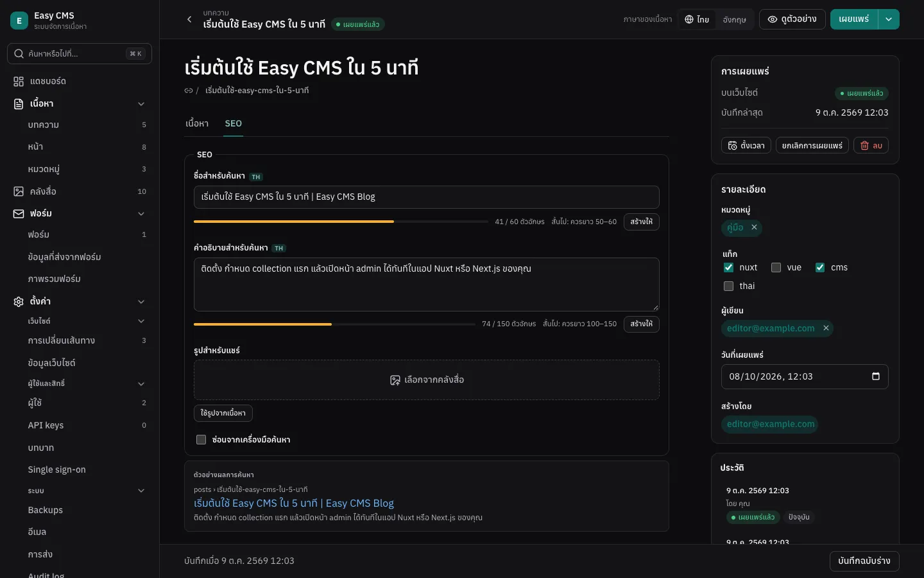This screenshot has height=578, width=924.
Task: Click the search magnifier icon
Action: [19, 54]
